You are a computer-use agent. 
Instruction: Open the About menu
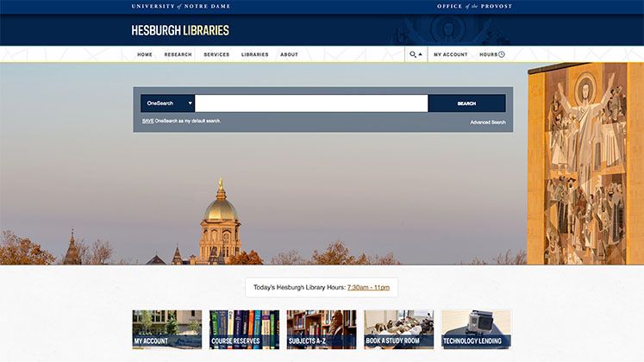[x=289, y=54]
